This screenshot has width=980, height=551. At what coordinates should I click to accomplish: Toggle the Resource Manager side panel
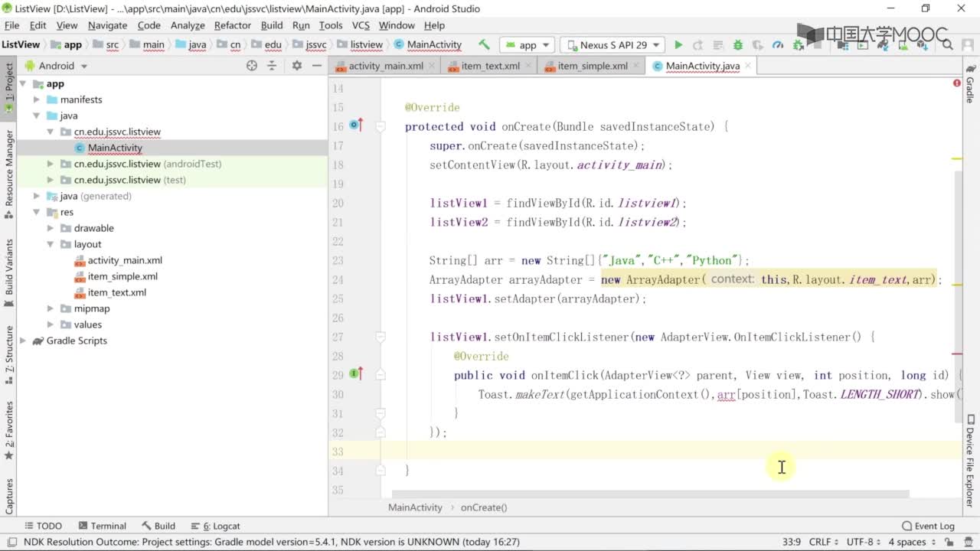click(x=8, y=173)
